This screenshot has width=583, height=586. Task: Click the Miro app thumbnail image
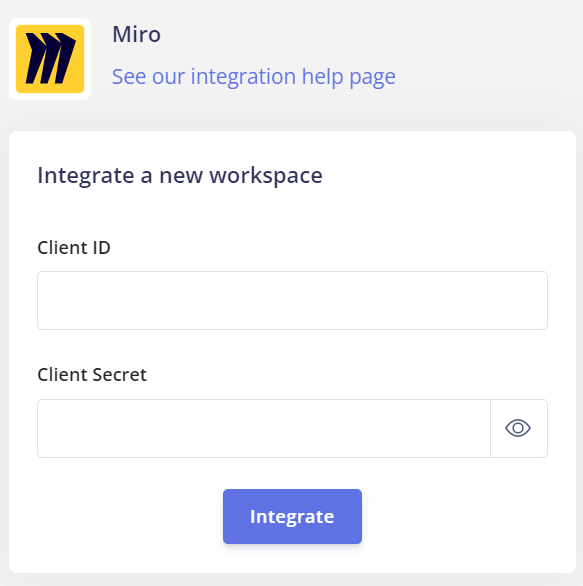coord(50,59)
